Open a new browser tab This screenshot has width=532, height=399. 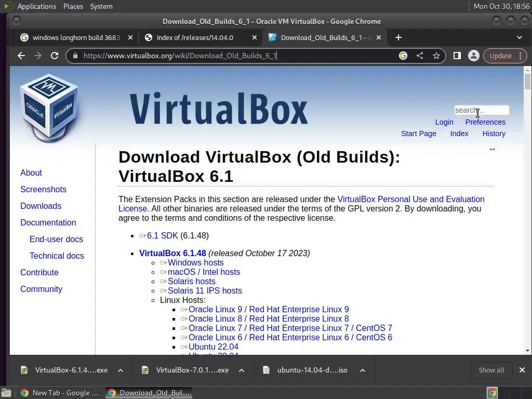click(398, 37)
